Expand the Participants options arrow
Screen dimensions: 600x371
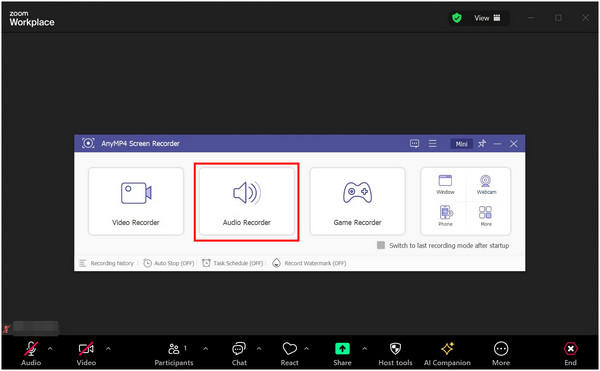pyautogui.click(x=205, y=348)
